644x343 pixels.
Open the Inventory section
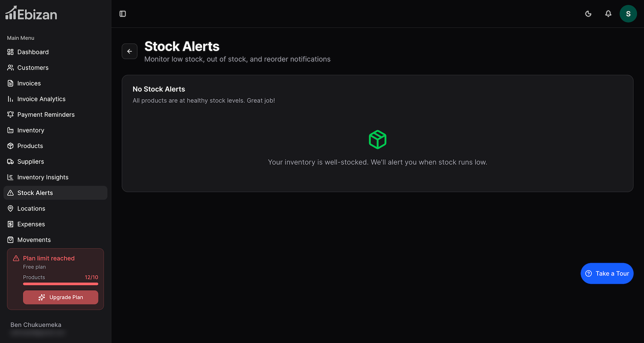30,131
